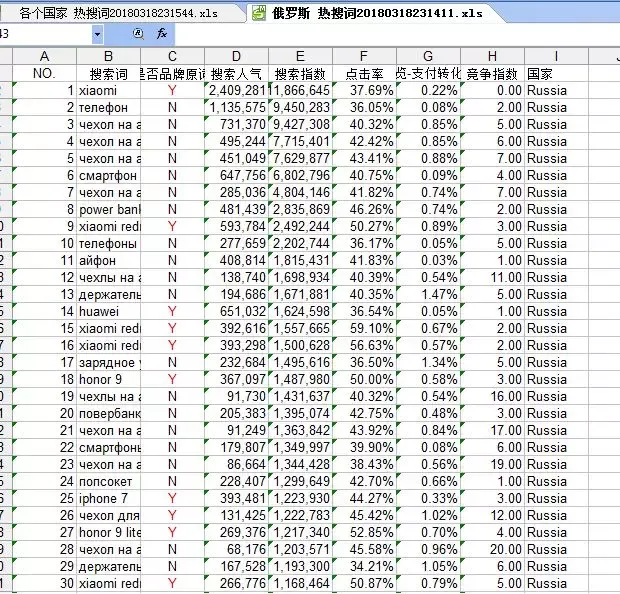
Task: Select column A via its header
Action: coord(44,57)
